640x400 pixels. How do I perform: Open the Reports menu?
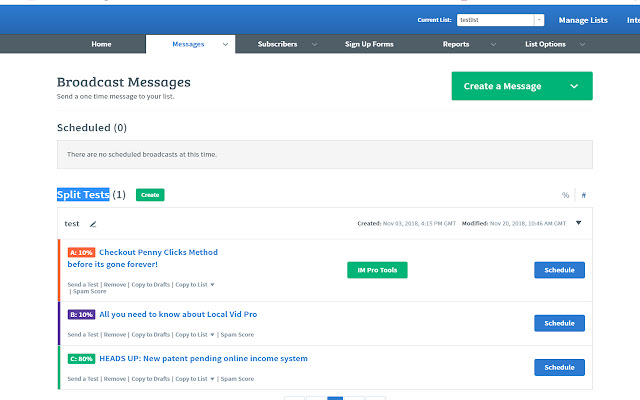(x=456, y=44)
